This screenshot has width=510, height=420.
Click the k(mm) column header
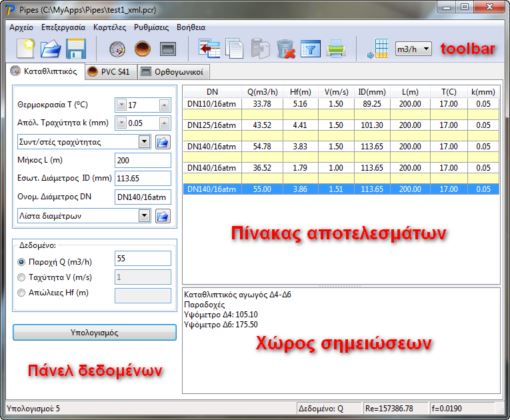(x=483, y=92)
